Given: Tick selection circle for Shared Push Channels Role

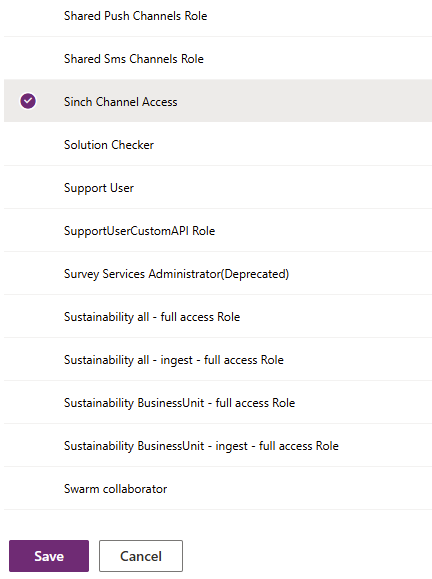Looking at the screenshot, I should [28, 16].
